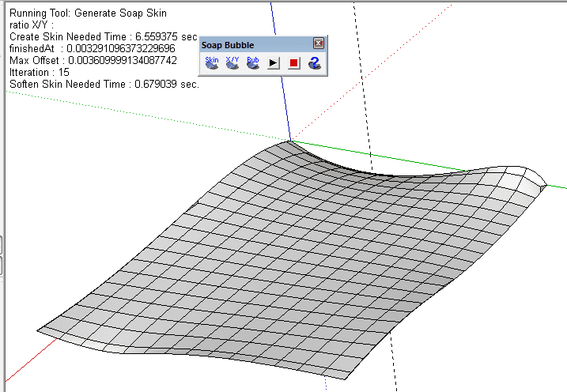Click the 'Create Skin Needed Time' readout

(x=103, y=36)
